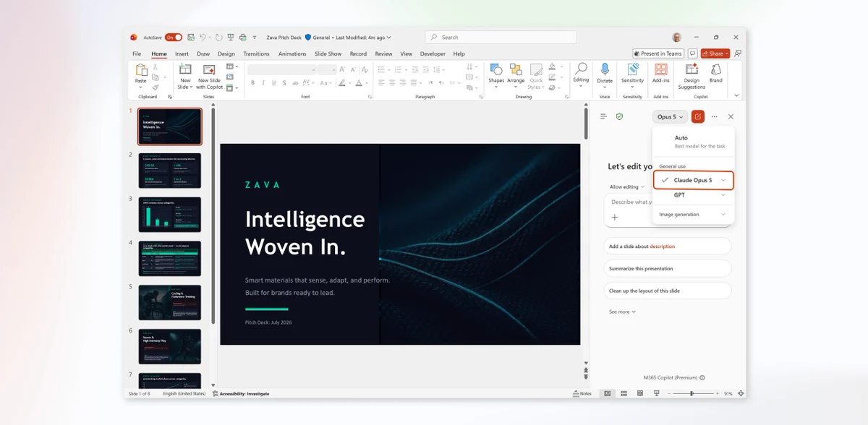The height and width of the screenshot is (425, 868).
Task: Click the three-dots more options in Copilot pane
Action: tap(715, 116)
